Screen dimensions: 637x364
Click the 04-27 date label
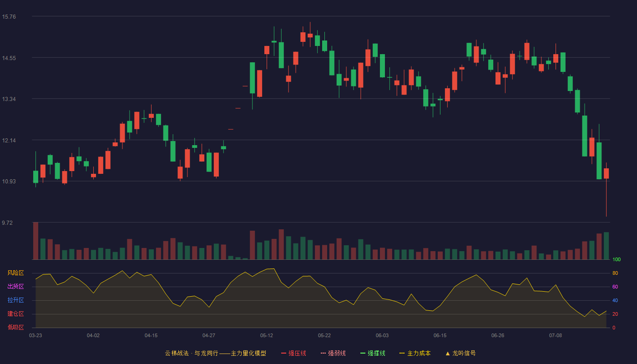click(209, 335)
